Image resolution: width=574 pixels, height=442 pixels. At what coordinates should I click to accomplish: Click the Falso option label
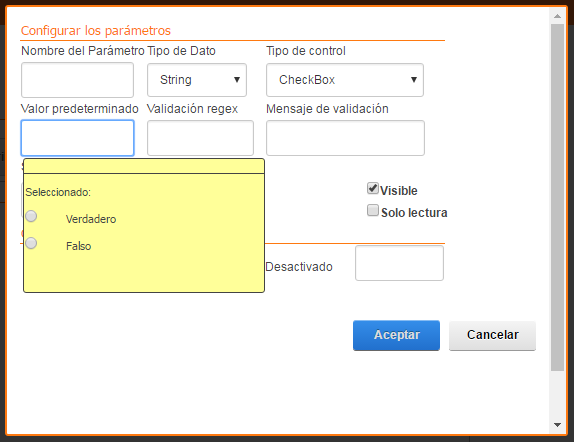tap(78, 246)
